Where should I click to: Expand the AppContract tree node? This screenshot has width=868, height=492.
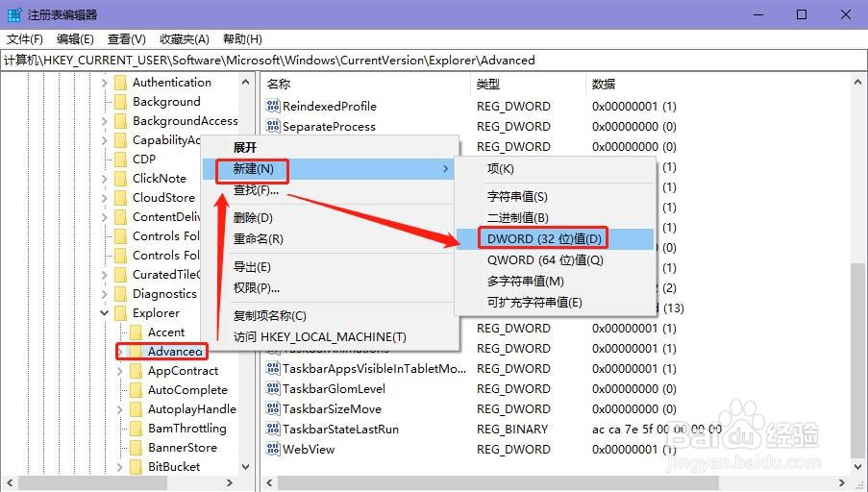pyautogui.click(x=119, y=371)
